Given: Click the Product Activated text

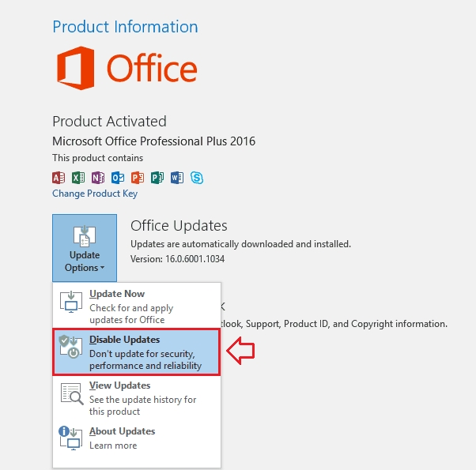Looking at the screenshot, I should click(x=109, y=122).
